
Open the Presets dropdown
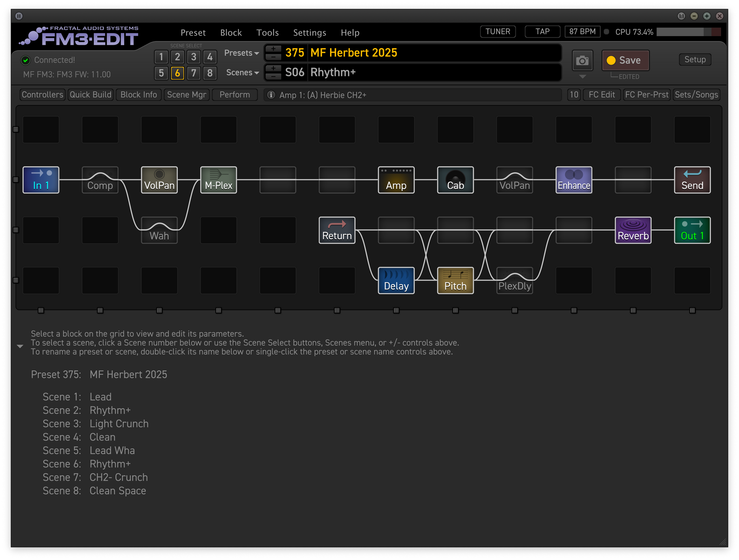click(242, 53)
